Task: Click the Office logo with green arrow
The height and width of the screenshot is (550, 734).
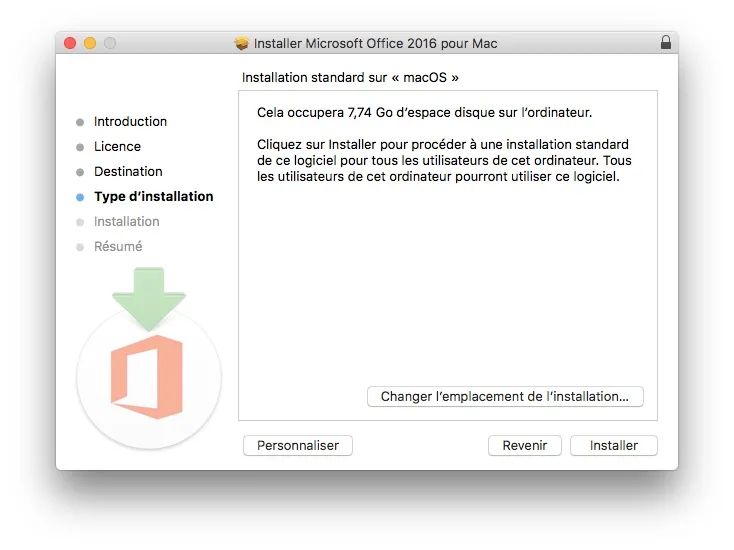Action: (149, 358)
